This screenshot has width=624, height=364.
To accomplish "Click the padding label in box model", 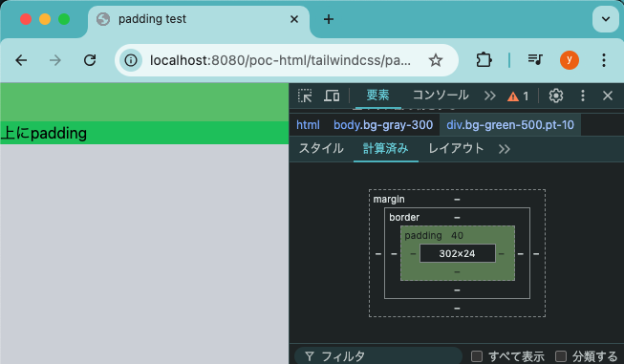I will pos(423,236).
